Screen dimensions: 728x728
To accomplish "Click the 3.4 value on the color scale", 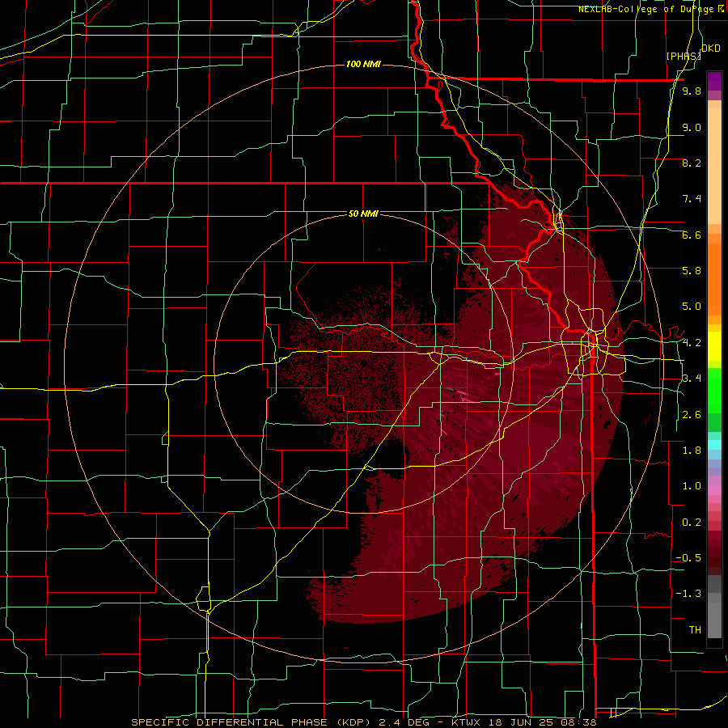I will [x=692, y=379].
